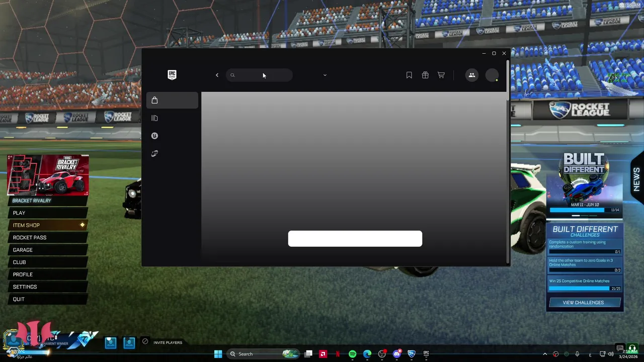This screenshot has height=362, width=644.
Task: Open the network icon in system tray
Action: coord(603,354)
